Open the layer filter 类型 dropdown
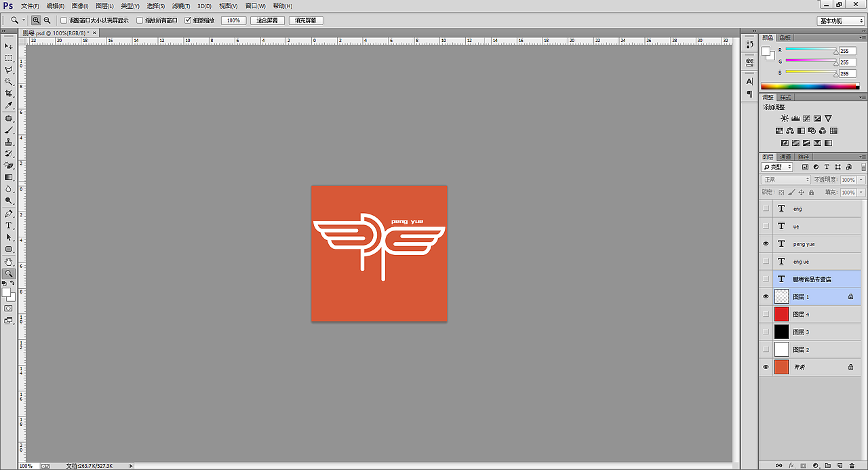The height and width of the screenshot is (470, 868). click(x=777, y=167)
